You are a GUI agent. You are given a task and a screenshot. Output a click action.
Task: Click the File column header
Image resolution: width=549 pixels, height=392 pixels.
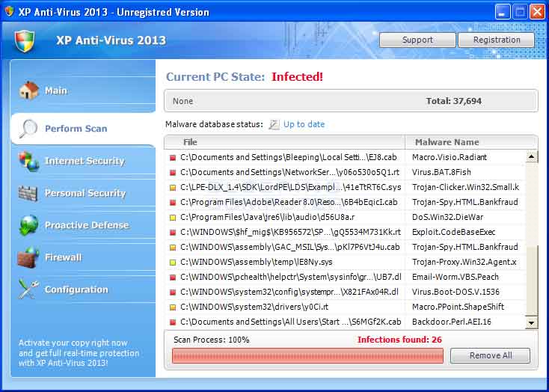(x=285, y=142)
